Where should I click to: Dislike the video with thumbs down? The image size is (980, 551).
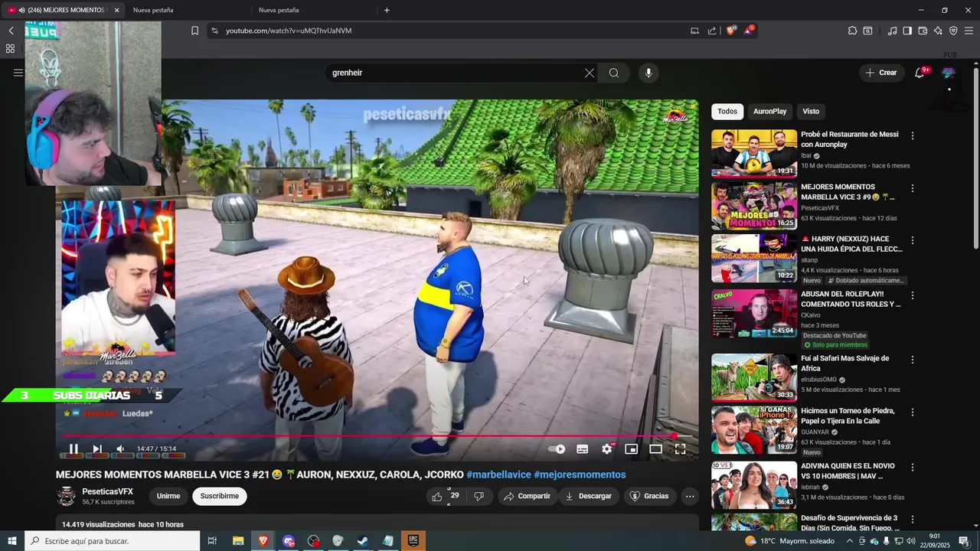pyautogui.click(x=479, y=496)
